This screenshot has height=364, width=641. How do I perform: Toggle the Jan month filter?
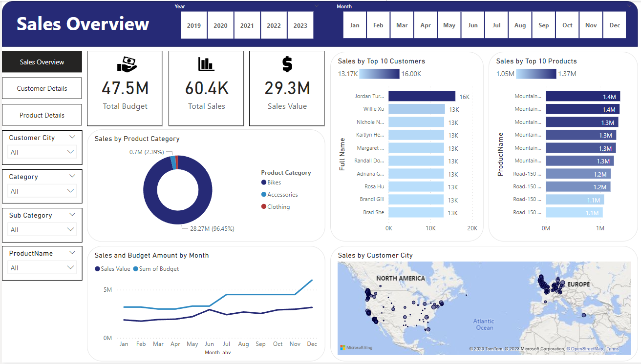coord(354,25)
